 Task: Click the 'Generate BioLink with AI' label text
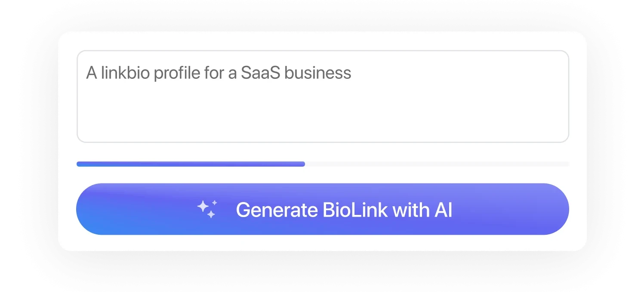pyautogui.click(x=344, y=210)
